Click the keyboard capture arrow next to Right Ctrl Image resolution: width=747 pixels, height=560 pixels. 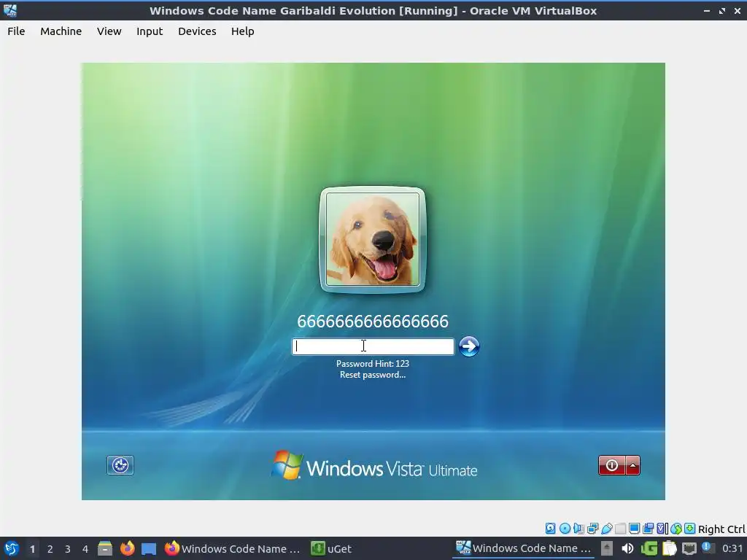[689, 529]
